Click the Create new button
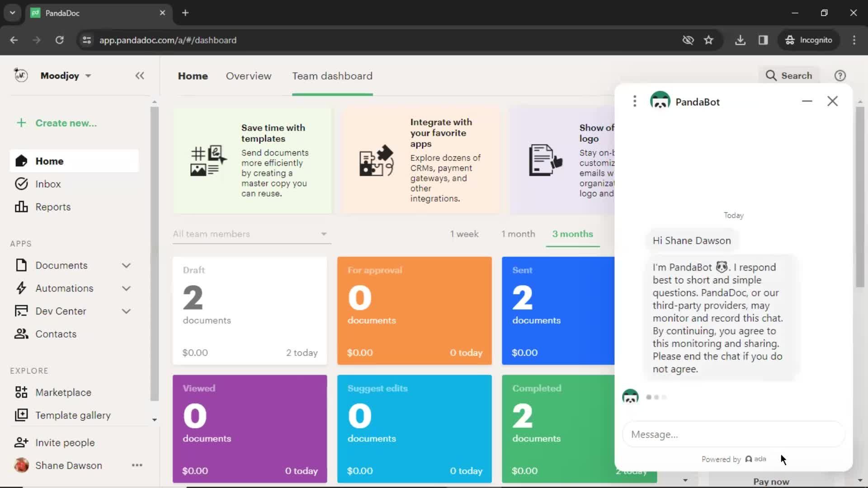The height and width of the screenshot is (488, 868). (57, 123)
